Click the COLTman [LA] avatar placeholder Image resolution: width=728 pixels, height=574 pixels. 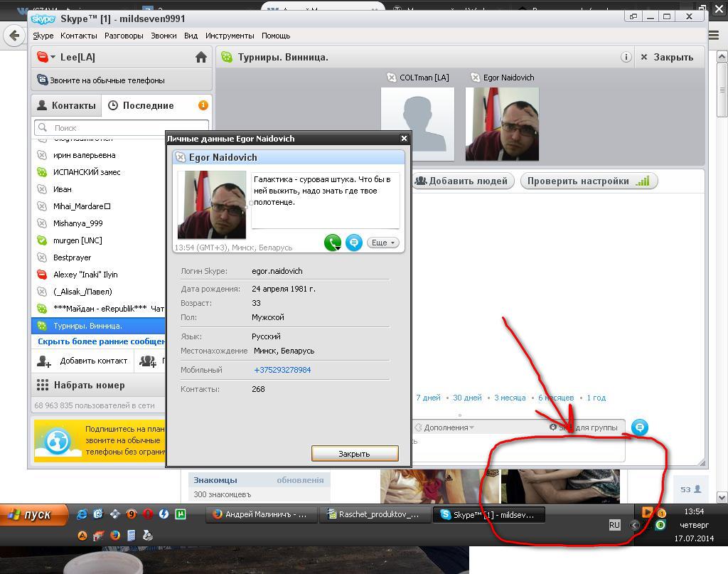point(417,124)
